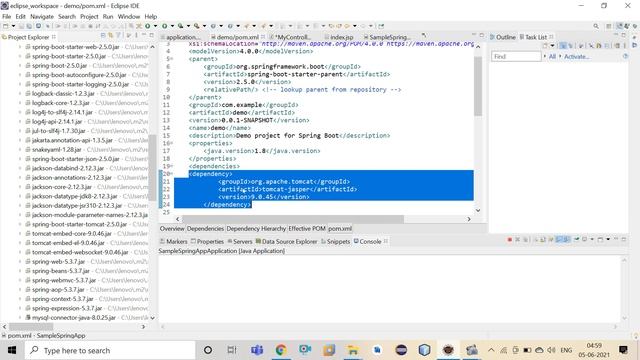The image size is (640, 360).
Task: Switch to the Markers view tab
Action: click(173, 241)
